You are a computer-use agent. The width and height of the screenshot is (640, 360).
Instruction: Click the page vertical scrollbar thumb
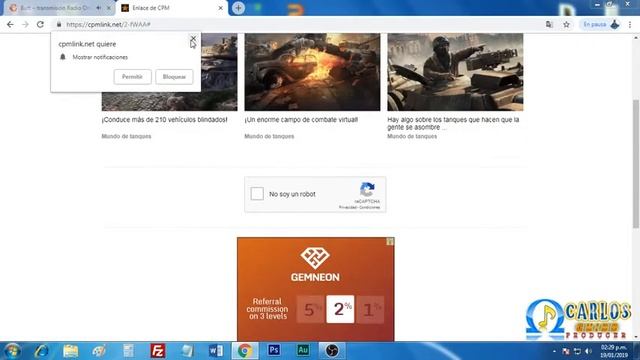(x=636, y=163)
